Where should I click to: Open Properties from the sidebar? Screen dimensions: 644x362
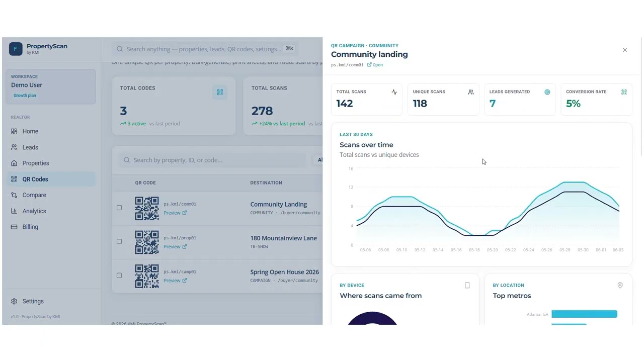(51, 163)
